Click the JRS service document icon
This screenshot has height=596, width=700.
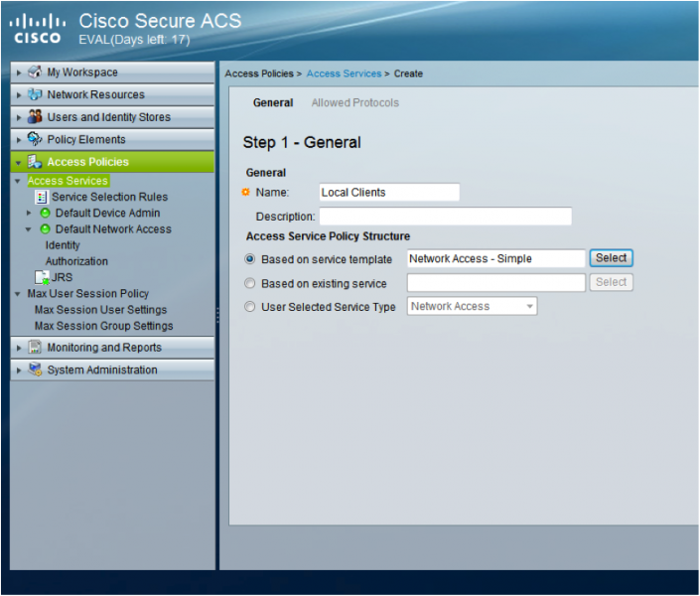pos(42,277)
